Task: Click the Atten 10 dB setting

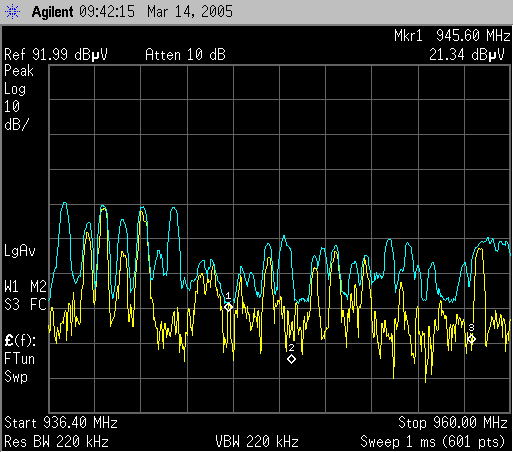Action: point(185,54)
